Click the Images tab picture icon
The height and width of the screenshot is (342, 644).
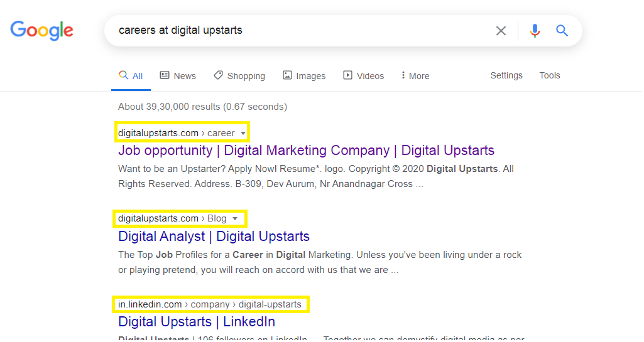click(287, 75)
